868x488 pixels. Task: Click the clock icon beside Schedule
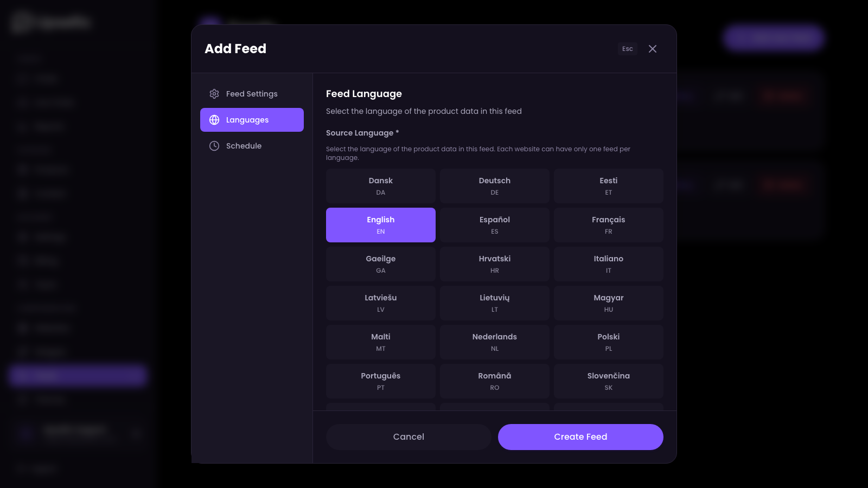(214, 146)
